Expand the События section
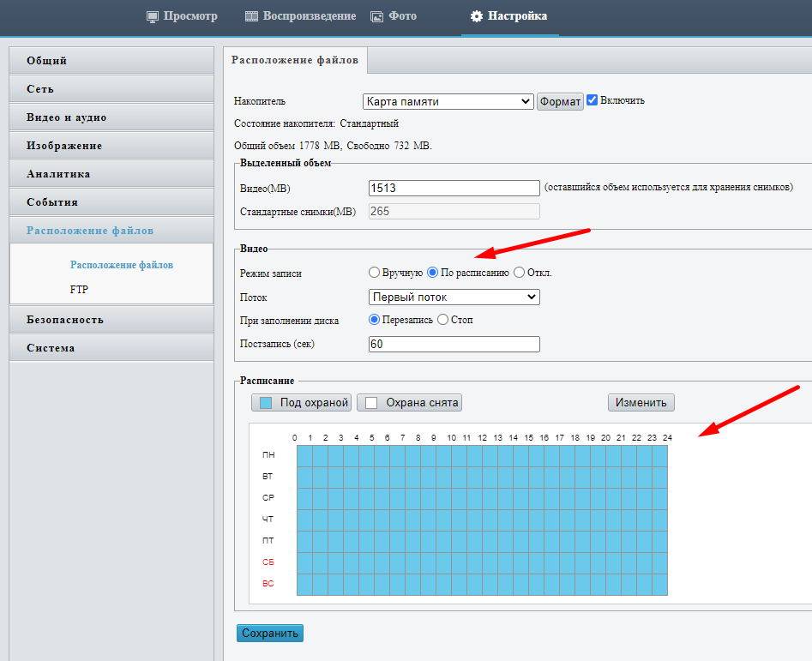 [111, 202]
